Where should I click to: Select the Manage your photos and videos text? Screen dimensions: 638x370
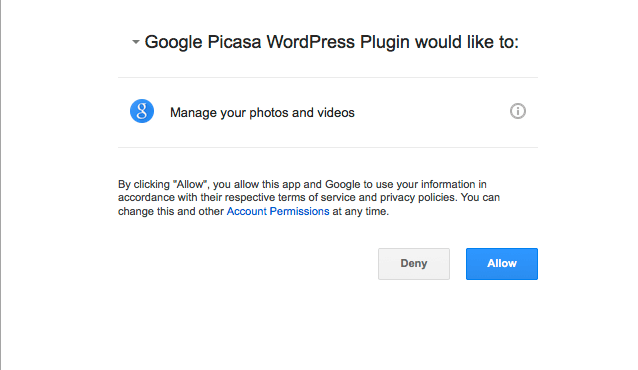[x=262, y=112]
